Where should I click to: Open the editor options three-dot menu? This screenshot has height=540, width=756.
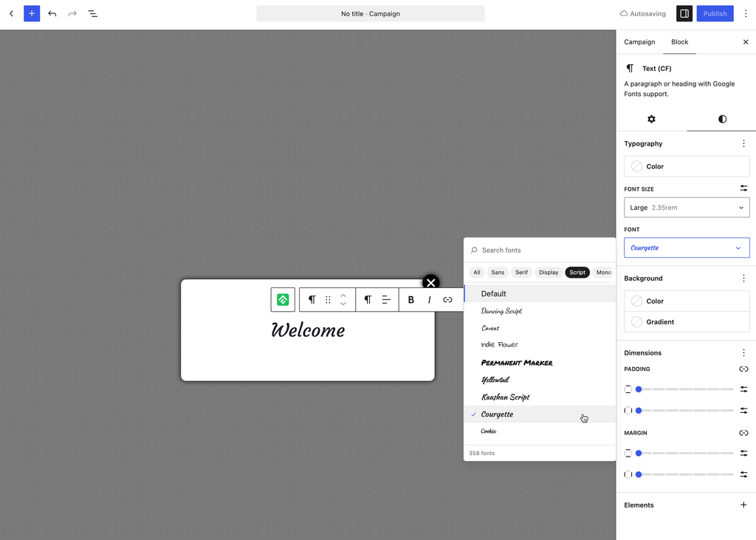coord(746,13)
